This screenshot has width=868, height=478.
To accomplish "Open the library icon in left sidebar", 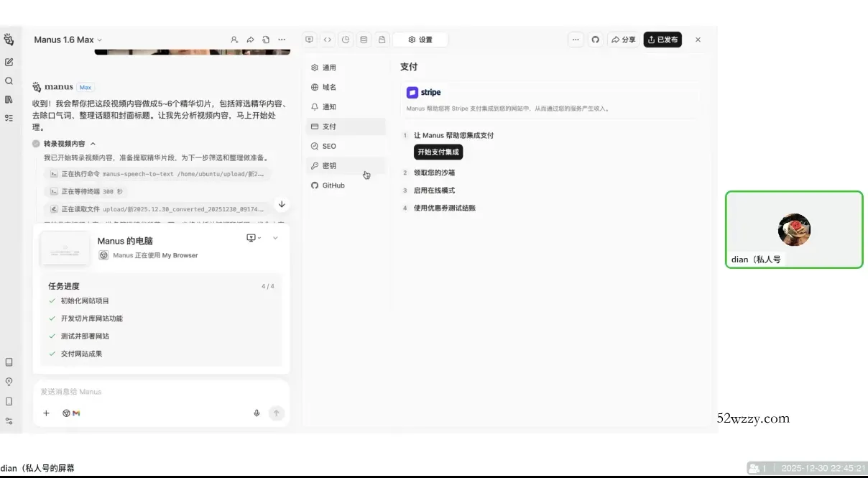I will coord(9,99).
